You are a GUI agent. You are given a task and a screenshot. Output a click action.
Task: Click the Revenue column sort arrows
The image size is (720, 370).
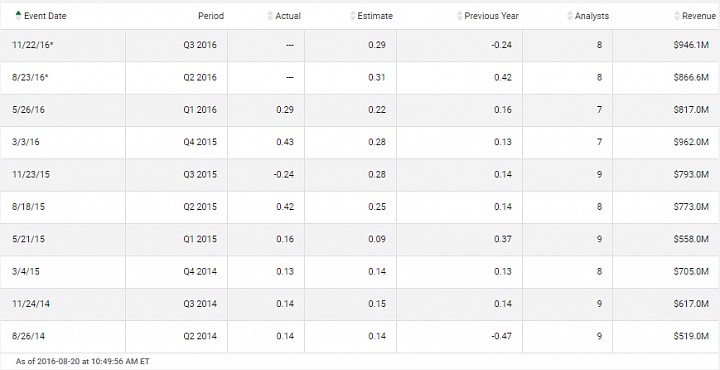coord(677,16)
